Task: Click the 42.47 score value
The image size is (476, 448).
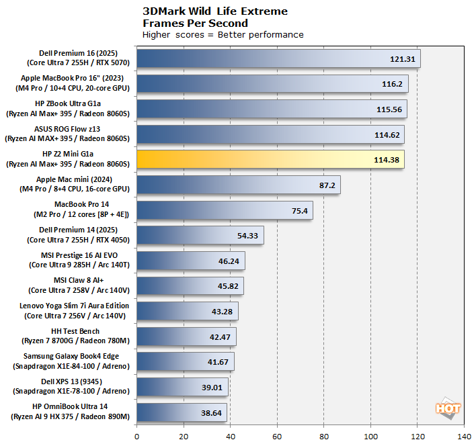Action: 220,337
